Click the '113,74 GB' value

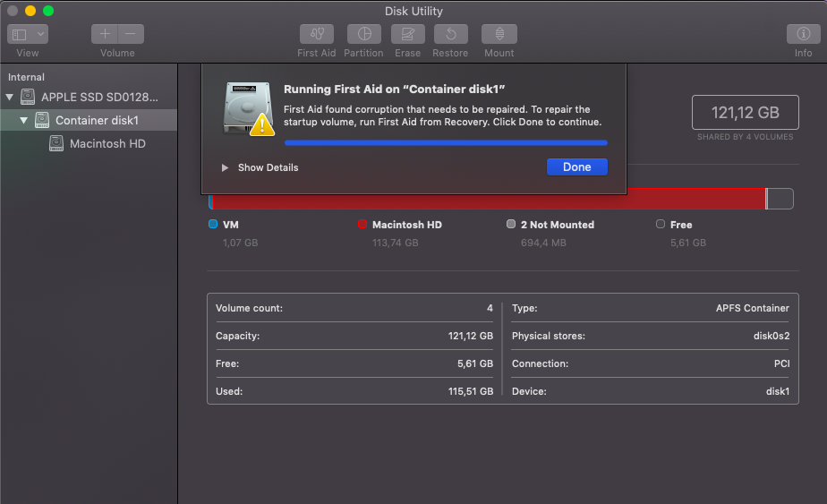pyautogui.click(x=395, y=243)
